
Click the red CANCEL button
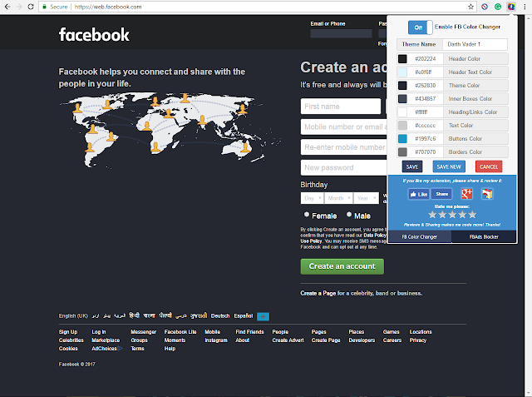click(489, 166)
